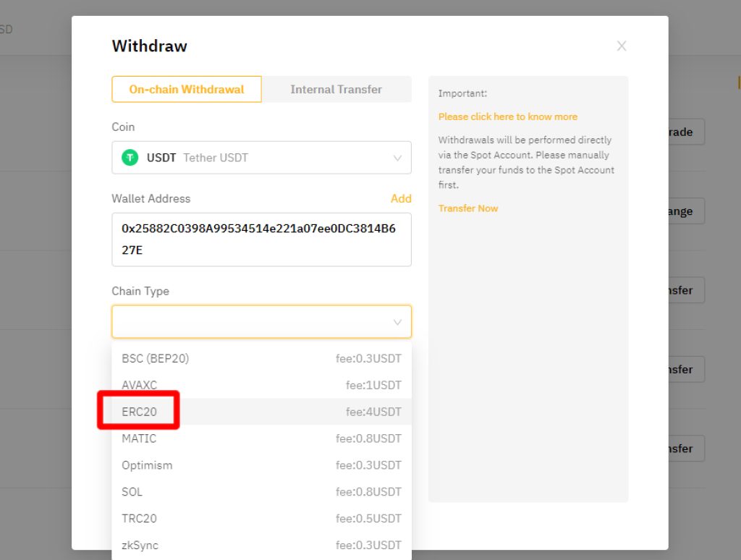Close the Withdraw dialog with X icon

point(622,46)
